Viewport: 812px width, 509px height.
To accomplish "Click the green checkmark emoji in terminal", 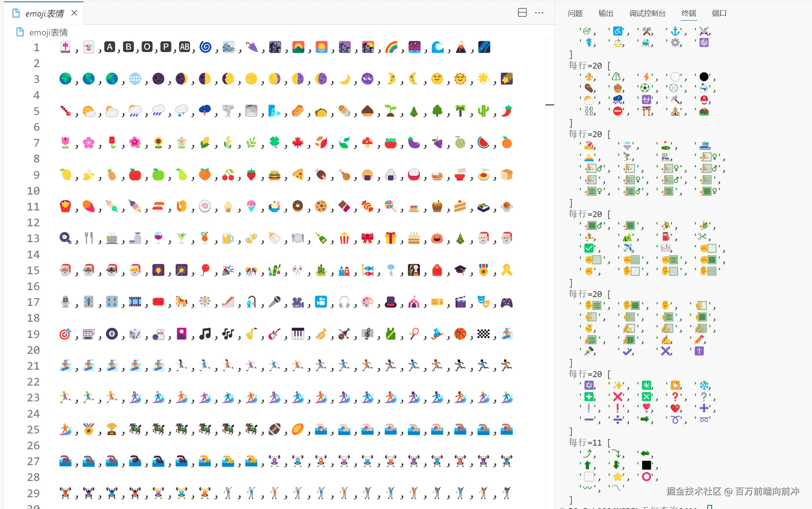I will (589, 248).
